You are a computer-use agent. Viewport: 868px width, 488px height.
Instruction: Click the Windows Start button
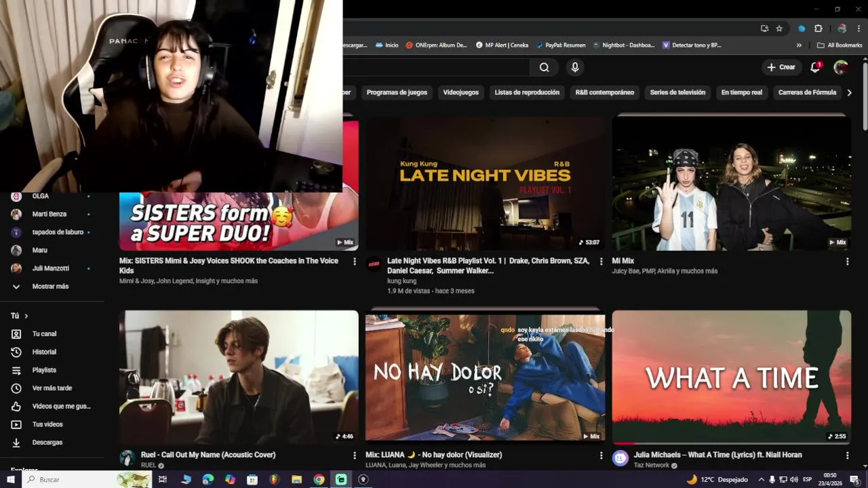(11, 479)
